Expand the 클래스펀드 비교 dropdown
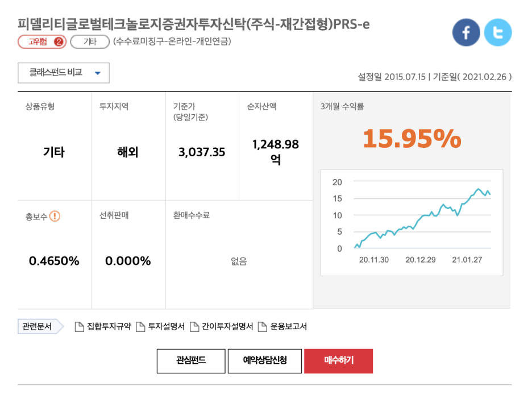Viewport: 532px width, 399px height. 64,73
